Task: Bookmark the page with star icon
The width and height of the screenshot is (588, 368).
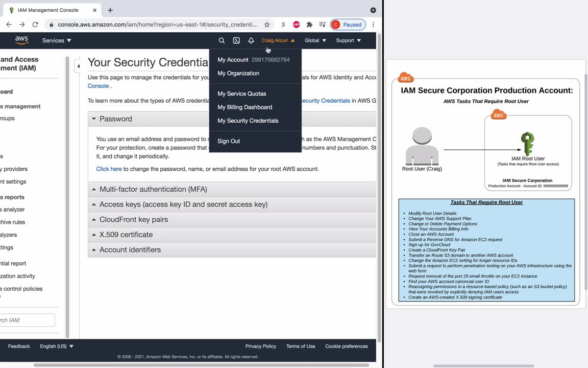Action: [x=267, y=25]
